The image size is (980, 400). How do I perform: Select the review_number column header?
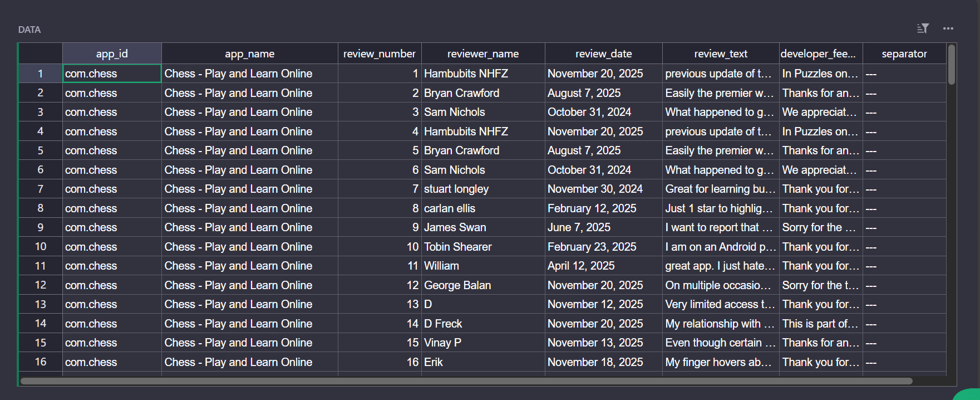[380, 53]
